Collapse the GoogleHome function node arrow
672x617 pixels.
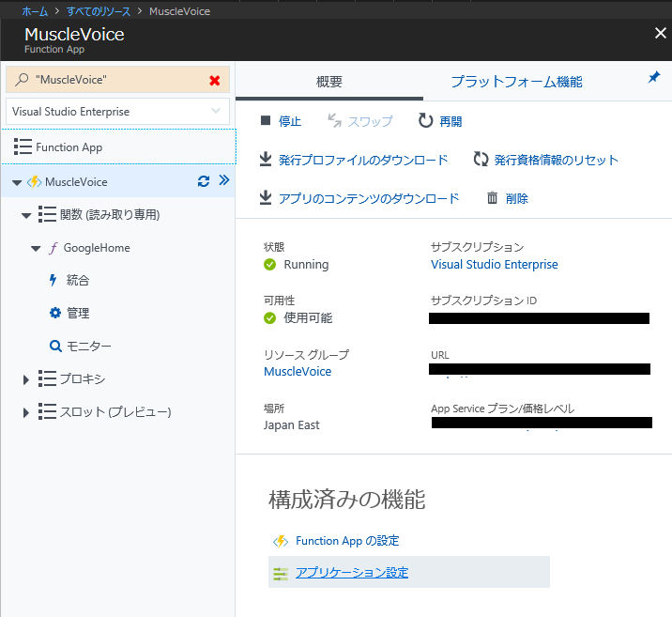pyautogui.click(x=36, y=248)
